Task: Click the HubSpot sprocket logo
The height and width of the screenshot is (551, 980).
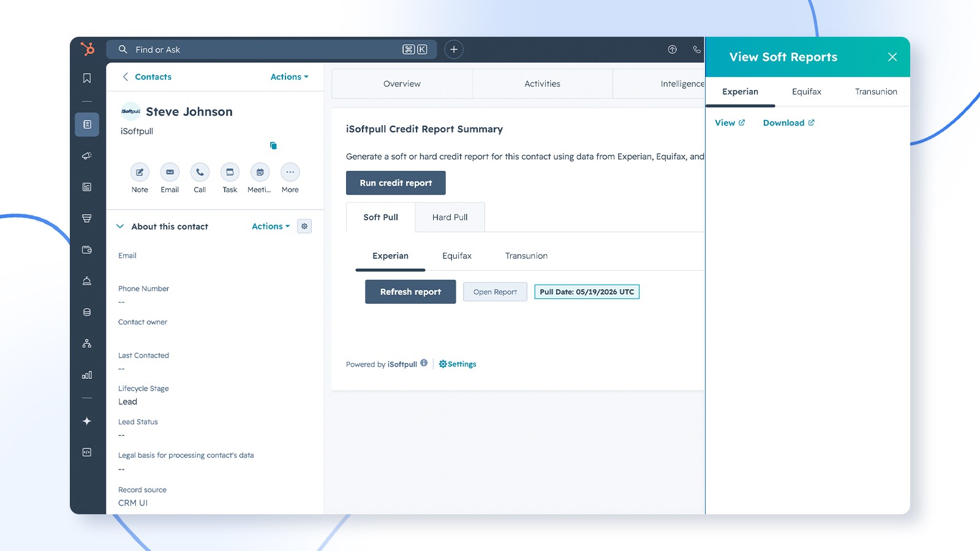Action: tap(88, 49)
